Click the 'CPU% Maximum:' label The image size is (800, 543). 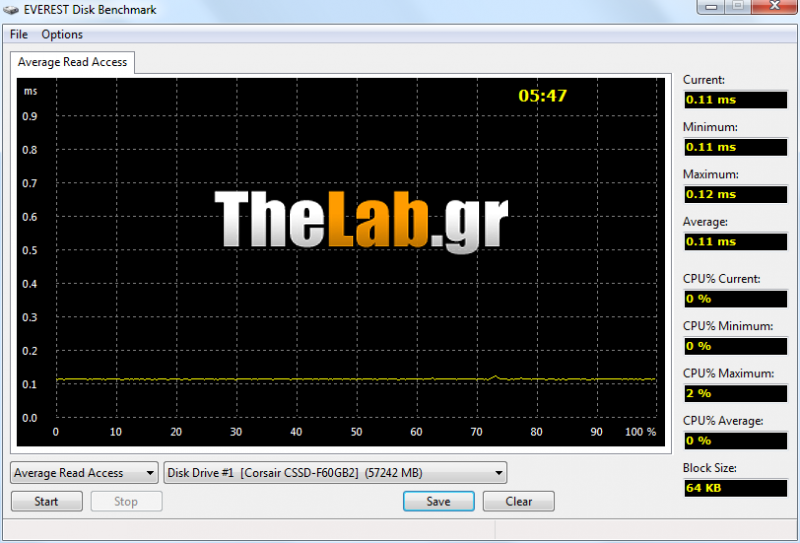[729, 374]
